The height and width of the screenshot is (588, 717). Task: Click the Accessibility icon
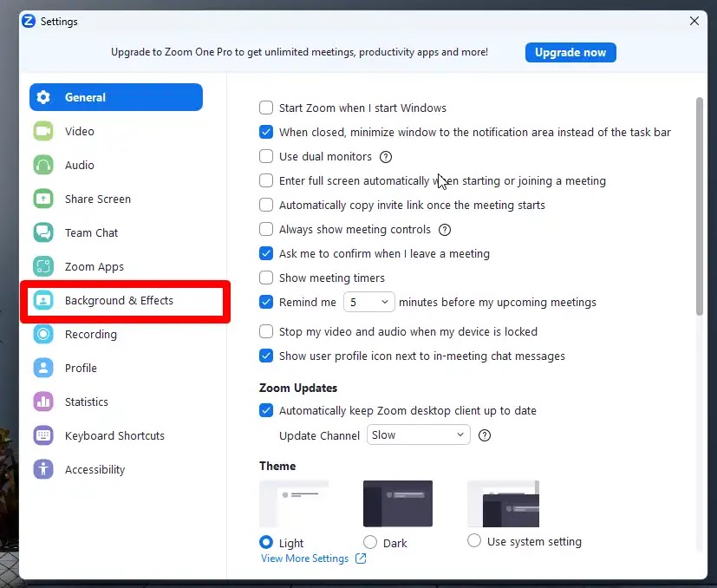(x=43, y=469)
